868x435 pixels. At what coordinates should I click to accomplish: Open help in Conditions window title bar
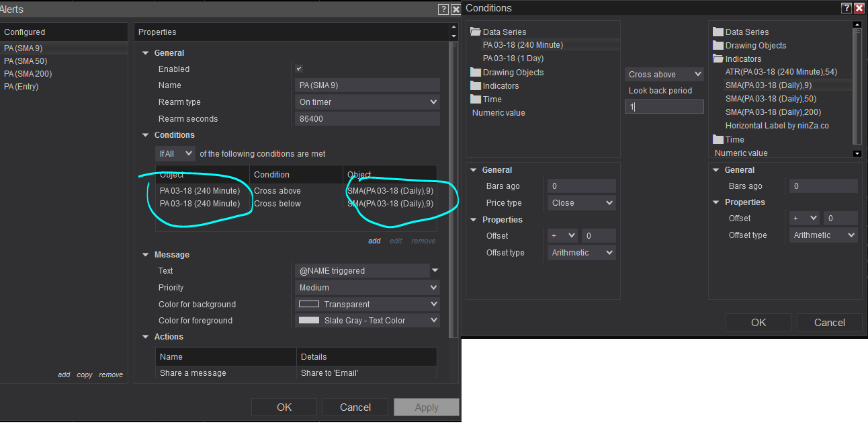tap(847, 8)
